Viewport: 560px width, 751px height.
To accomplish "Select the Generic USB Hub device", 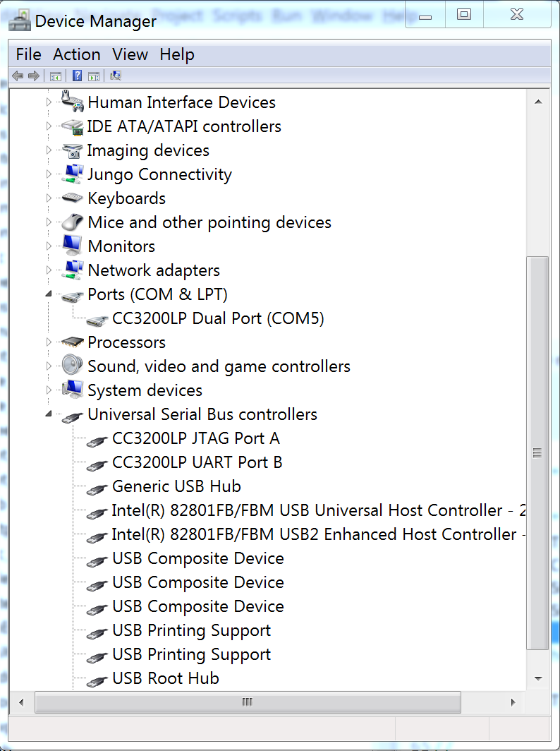I will [x=176, y=486].
